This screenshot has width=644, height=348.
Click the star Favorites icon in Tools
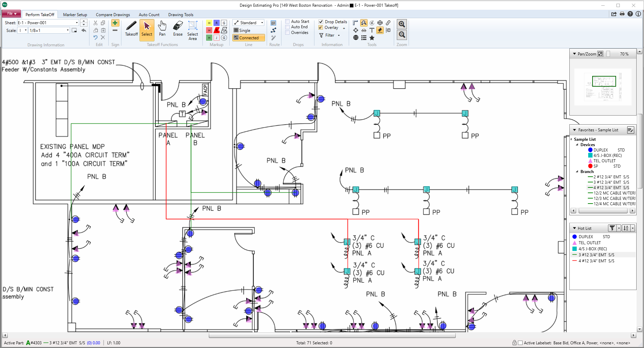[x=372, y=38]
